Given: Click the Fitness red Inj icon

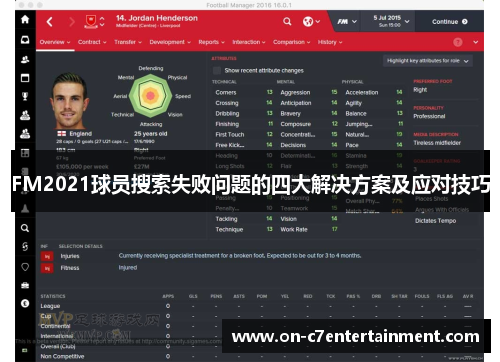Looking at the screenshot, I should point(47,268).
